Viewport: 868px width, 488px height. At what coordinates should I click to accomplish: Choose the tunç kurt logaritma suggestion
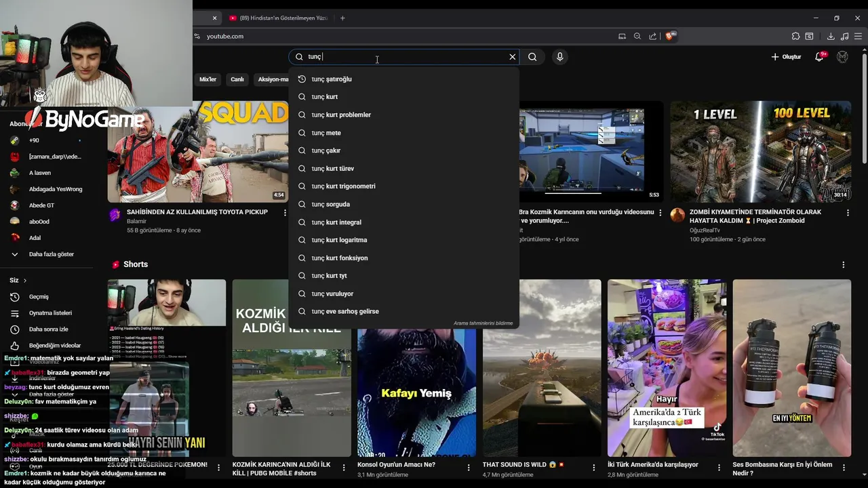click(x=403, y=240)
